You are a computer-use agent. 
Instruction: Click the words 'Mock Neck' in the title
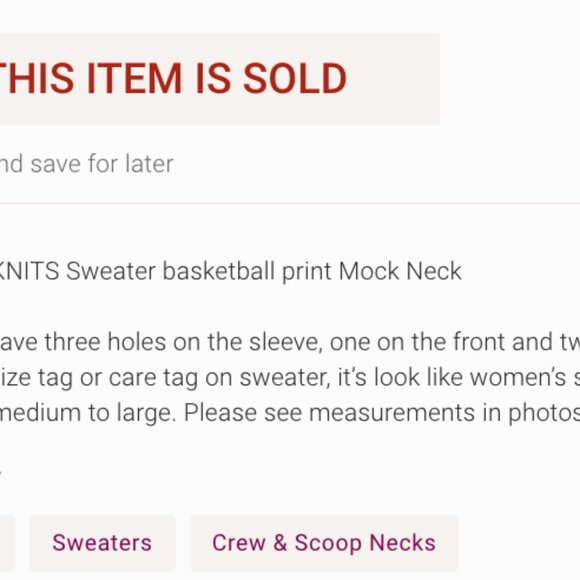click(400, 271)
